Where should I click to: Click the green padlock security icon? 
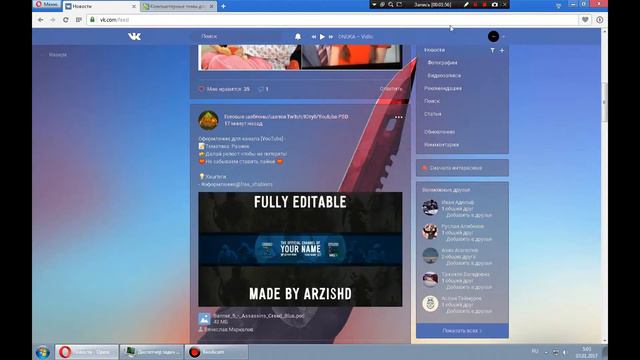(93, 20)
